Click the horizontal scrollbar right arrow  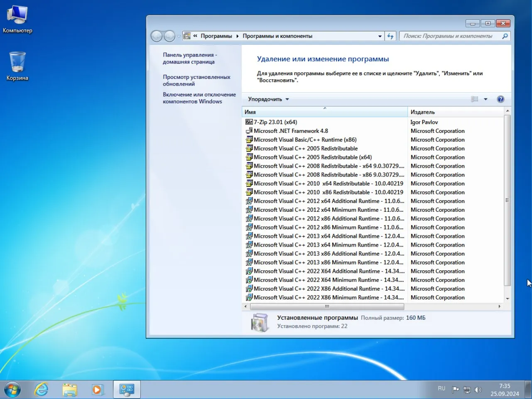500,306
